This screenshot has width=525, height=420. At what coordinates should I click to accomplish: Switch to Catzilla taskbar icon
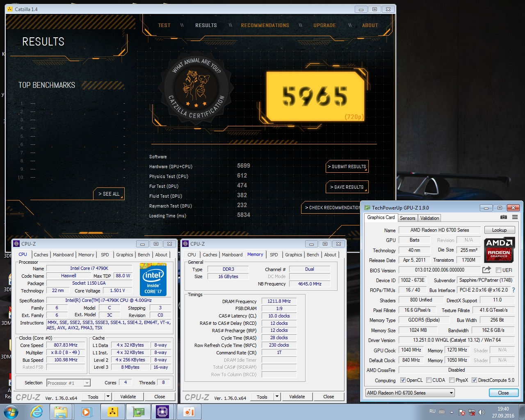point(112,412)
